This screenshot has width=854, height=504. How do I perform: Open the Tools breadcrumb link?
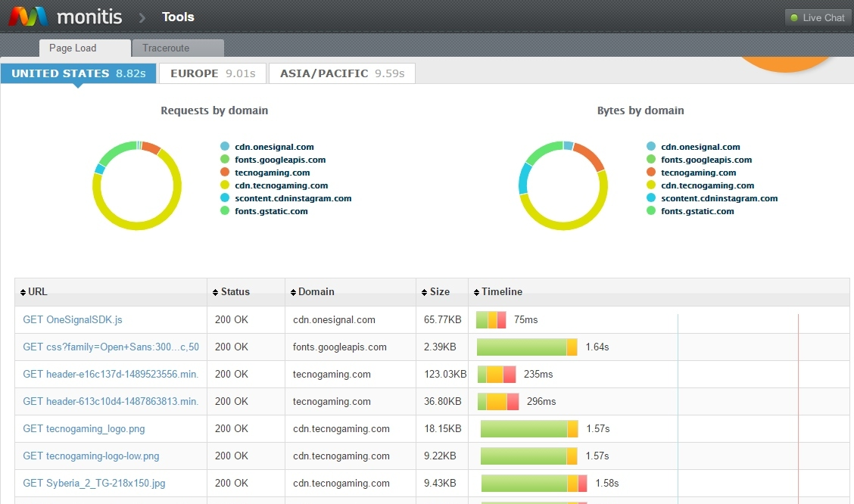click(x=178, y=17)
